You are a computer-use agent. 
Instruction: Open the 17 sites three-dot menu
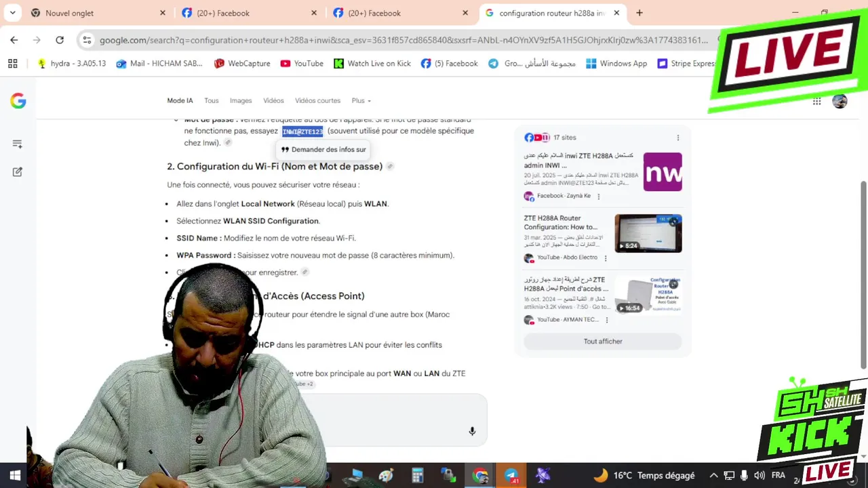(677, 138)
